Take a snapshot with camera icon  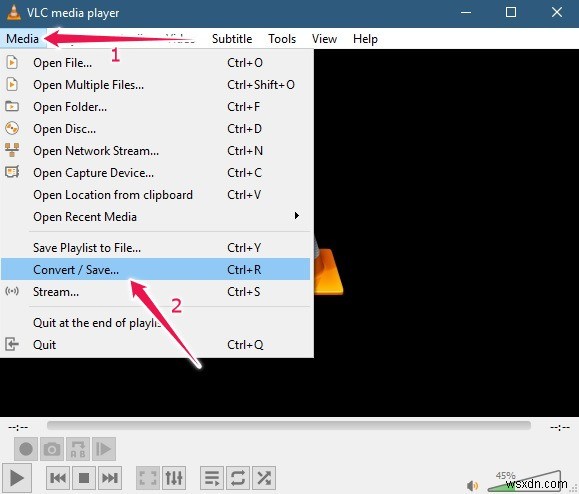point(52,449)
